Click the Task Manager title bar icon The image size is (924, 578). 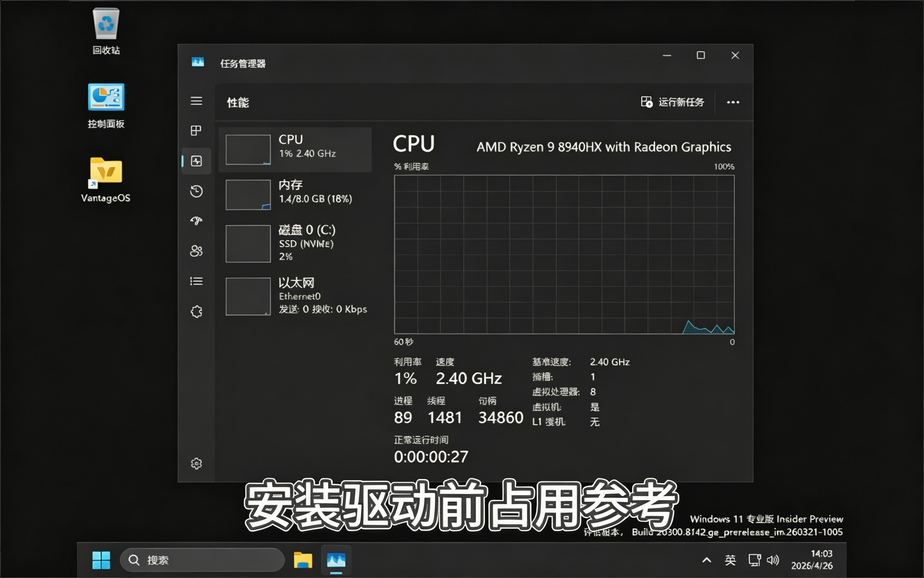pos(198,62)
